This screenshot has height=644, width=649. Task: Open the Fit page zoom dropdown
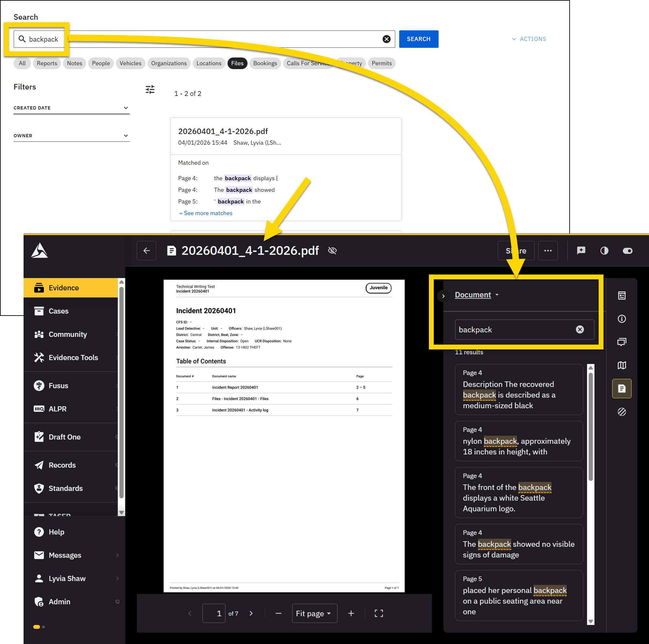click(314, 613)
